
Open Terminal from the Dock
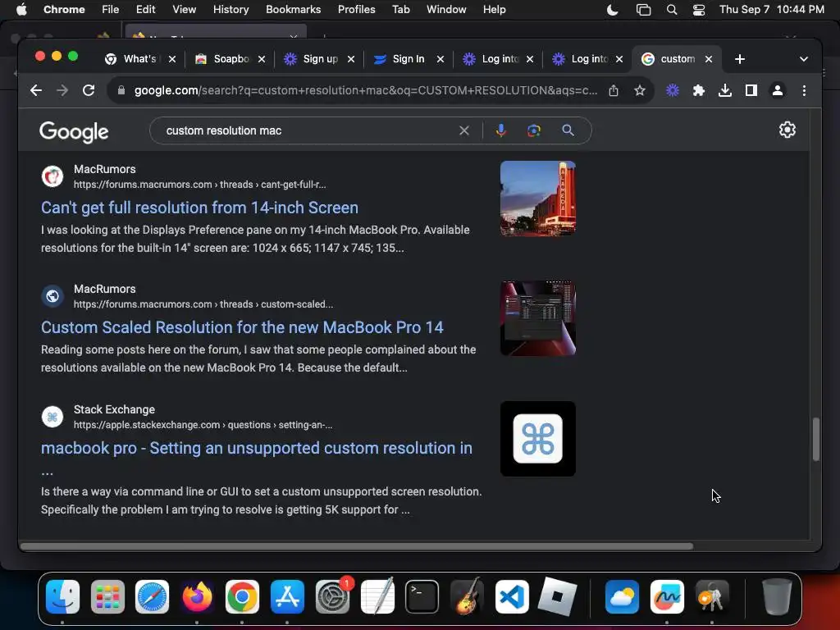coord(422,596)
